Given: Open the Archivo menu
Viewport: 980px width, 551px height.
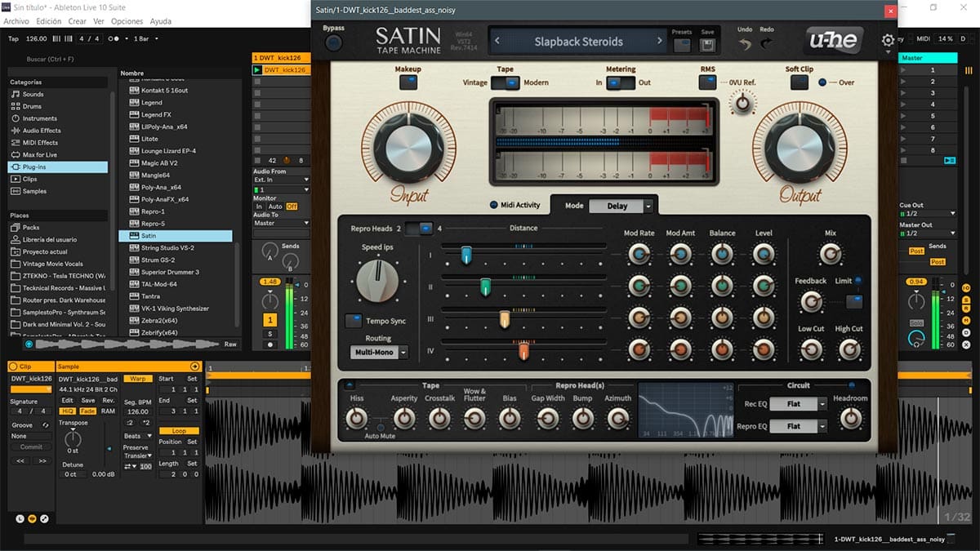Looking at the screenshot, I should point(16,21).
